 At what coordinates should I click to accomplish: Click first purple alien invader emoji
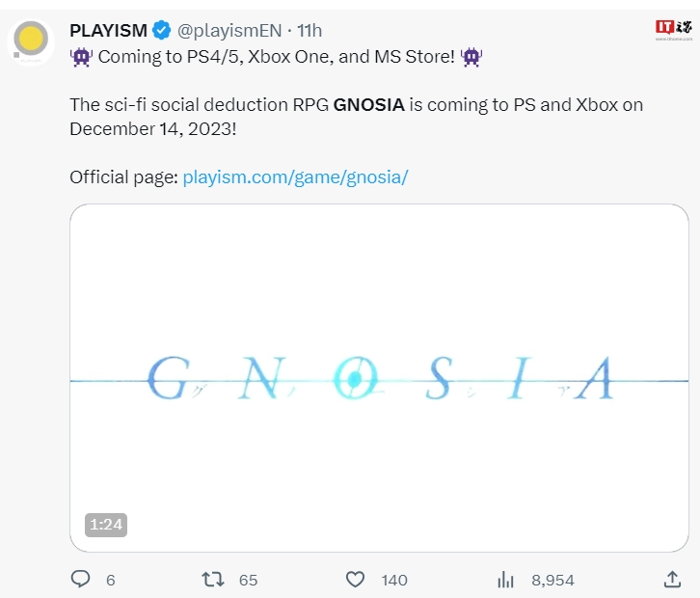coord(81,57)
